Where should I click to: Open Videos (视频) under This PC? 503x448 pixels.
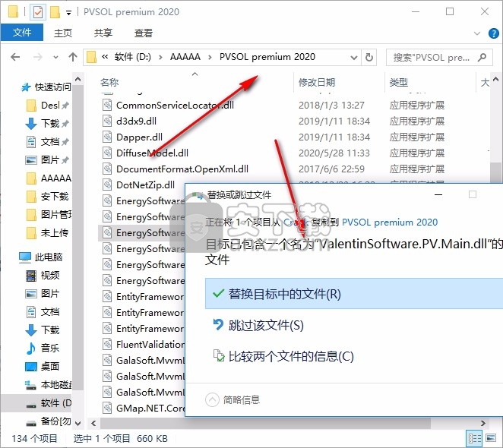43,275
